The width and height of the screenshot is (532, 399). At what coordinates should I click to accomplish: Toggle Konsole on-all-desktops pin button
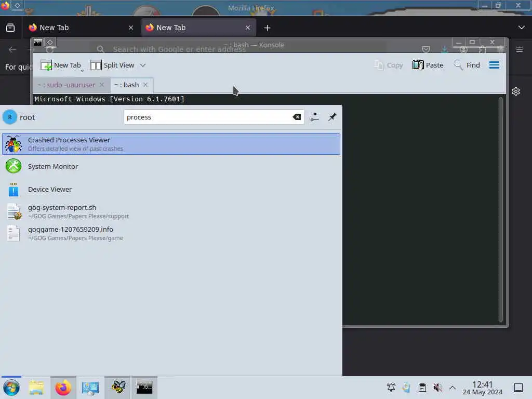tap(50, 42)
